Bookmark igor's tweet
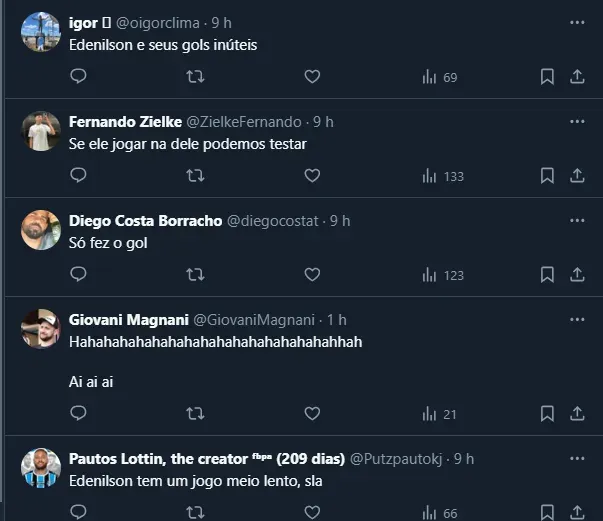The width and height of the screenshot is (603, 521). tap(547, 77)
